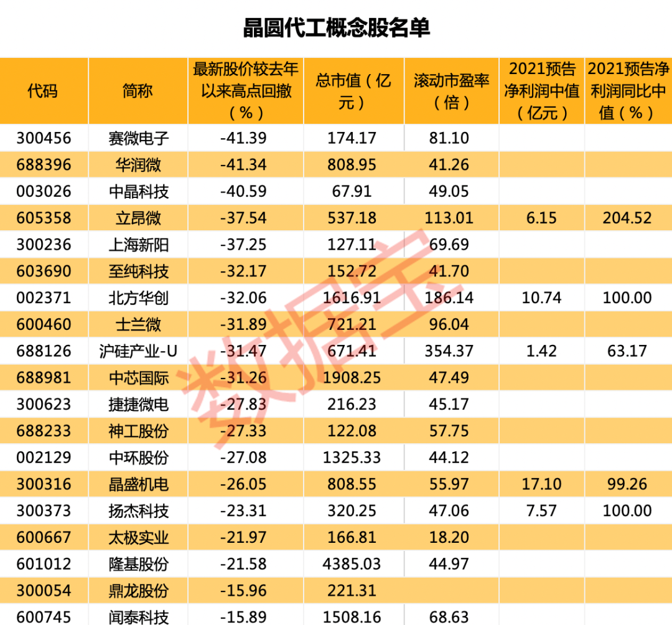Click the 最新股价较去年以来高点回撤 header
Viewport: 672px width, 625px height.
pyautogui.click(x=246, y=91)
